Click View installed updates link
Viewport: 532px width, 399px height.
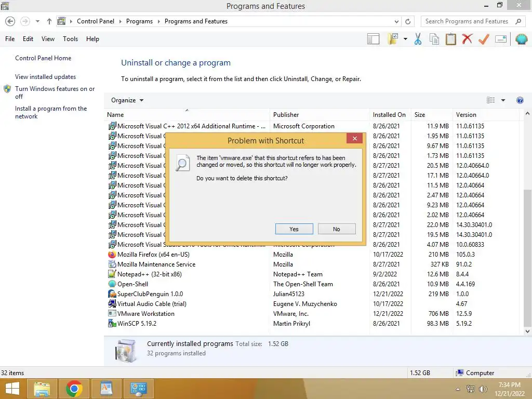(45, 77)
